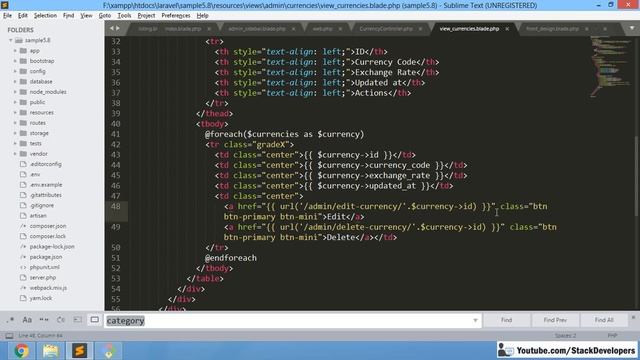Click the Find button
This screenshot has height=360, width=640.
(x=506, y=320)
